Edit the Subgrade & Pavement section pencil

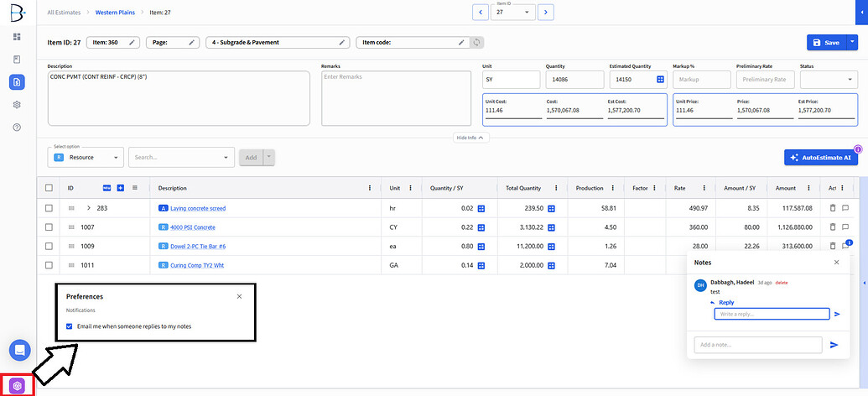point(343,42)
